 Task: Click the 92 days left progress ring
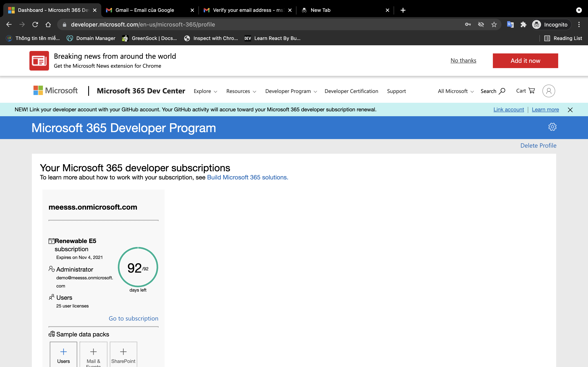(138, 267)
